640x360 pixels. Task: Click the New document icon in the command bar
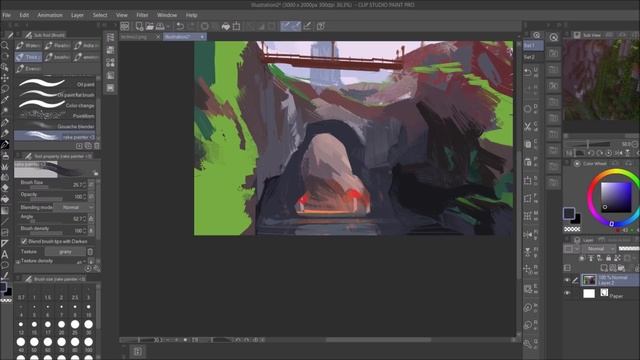click(139, 26)
